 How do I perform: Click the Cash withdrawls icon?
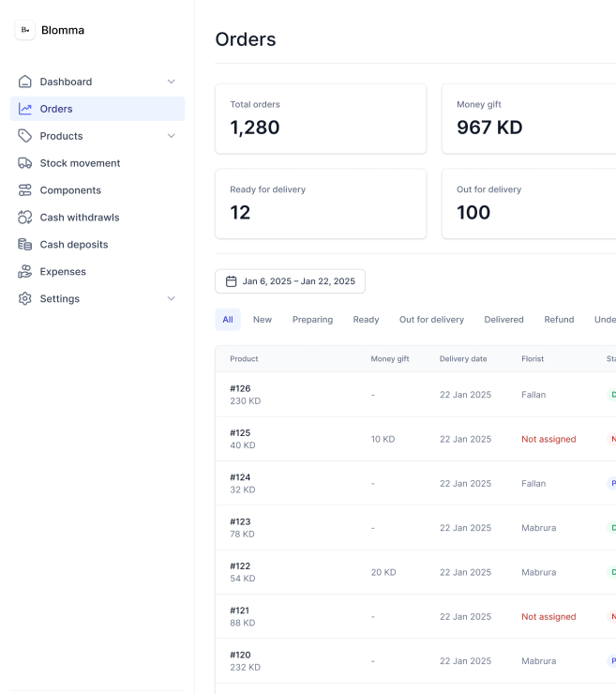pos(25,218)
